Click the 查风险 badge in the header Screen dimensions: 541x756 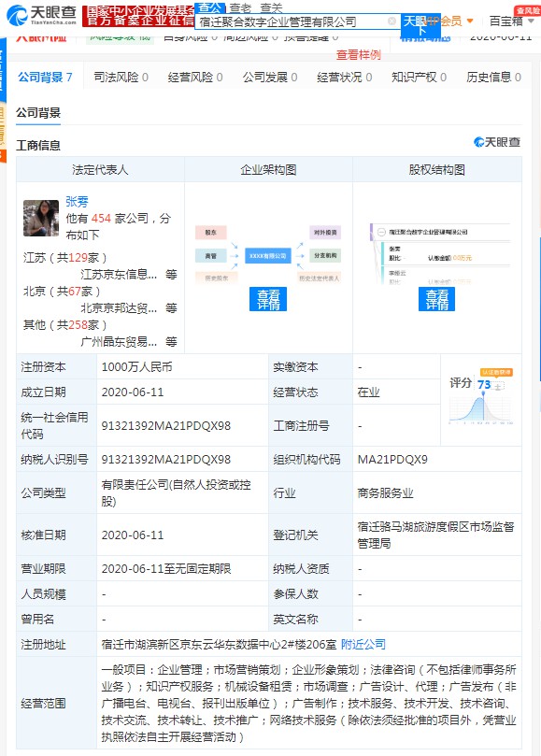click(x=528, y=10)
